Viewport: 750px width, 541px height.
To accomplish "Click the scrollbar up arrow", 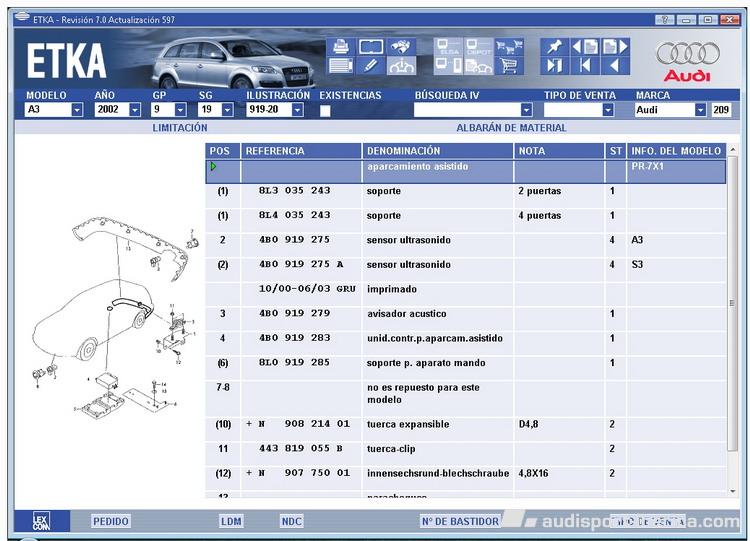I will [x=732, y=150].
